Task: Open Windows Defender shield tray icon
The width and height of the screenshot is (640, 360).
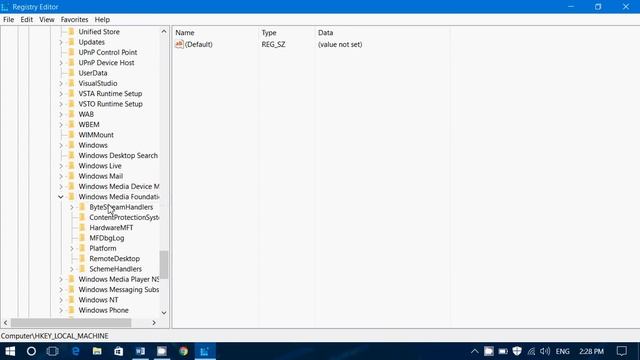Action: (517, 351)
